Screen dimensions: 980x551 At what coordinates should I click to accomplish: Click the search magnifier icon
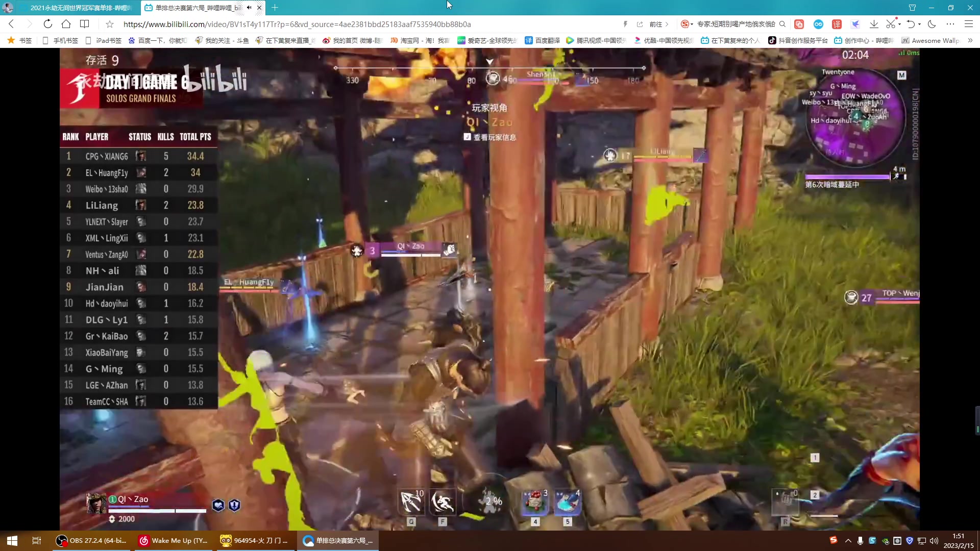point(782,24)
